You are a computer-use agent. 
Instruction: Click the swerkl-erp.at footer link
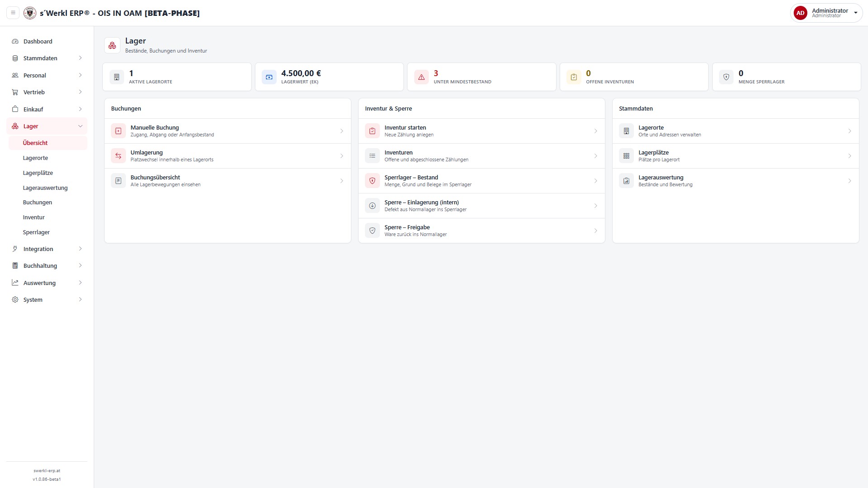click(47, 471)
